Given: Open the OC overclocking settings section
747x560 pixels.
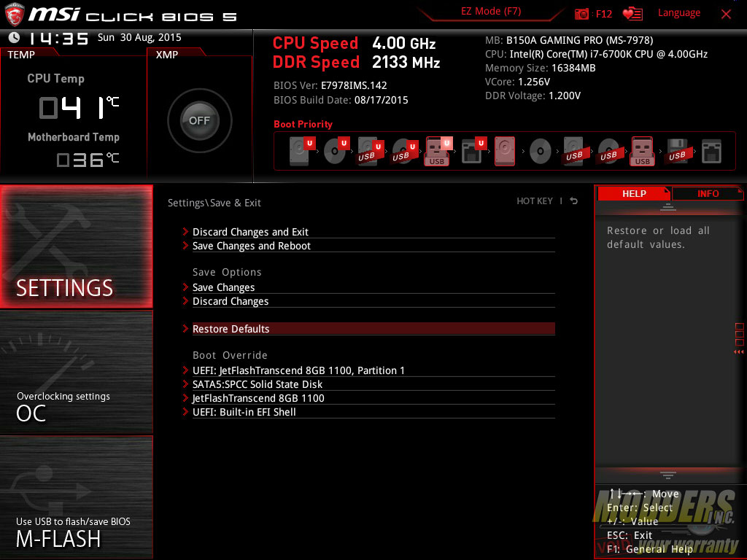Looking at the screenshot, I should 76,372.
